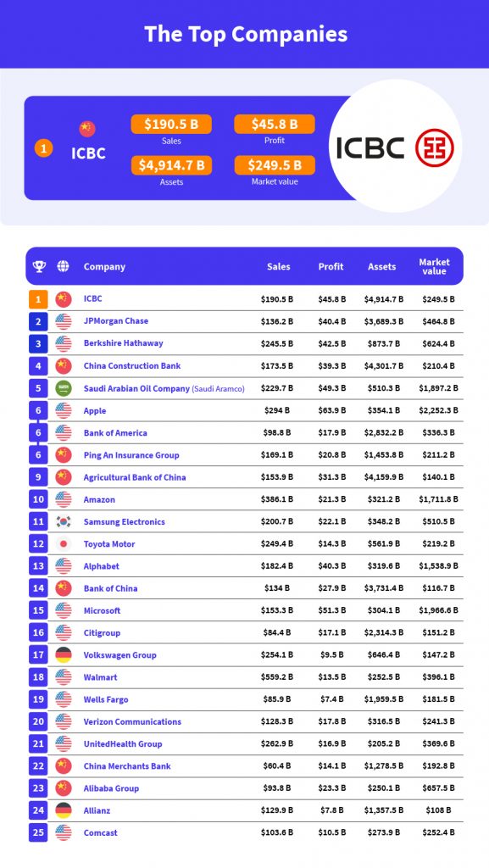Click the Saudi Arabia flag icon
Viewport: 489px width, 868px height.
click(64, 388)
